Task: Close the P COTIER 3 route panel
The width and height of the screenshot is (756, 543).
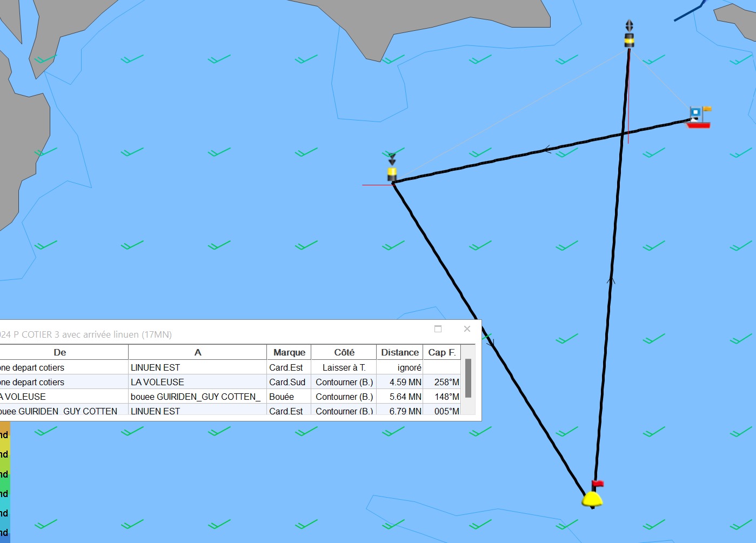Action: coord(467,329)
